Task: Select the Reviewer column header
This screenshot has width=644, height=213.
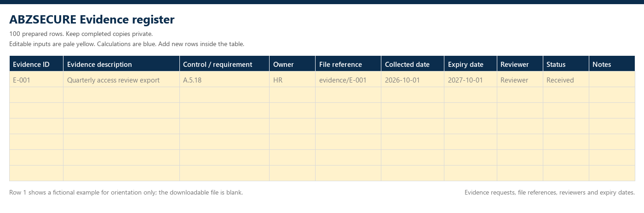Action: (x=520, y=64)
